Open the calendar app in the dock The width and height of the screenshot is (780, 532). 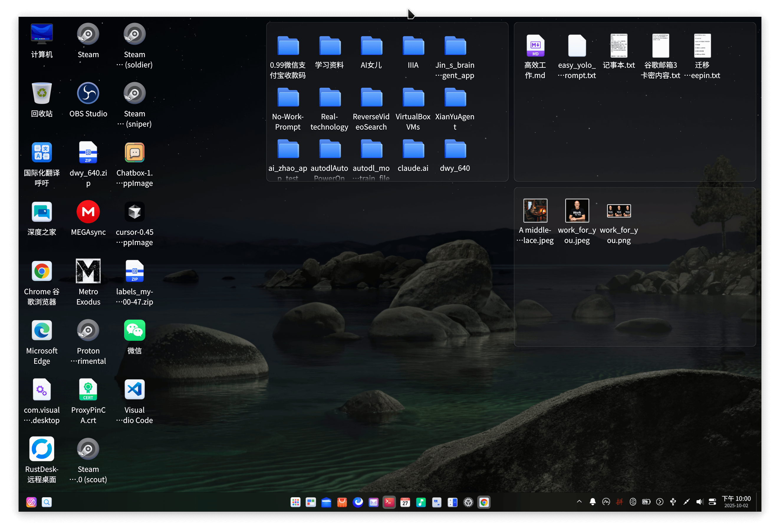click(x=405, y=502)
